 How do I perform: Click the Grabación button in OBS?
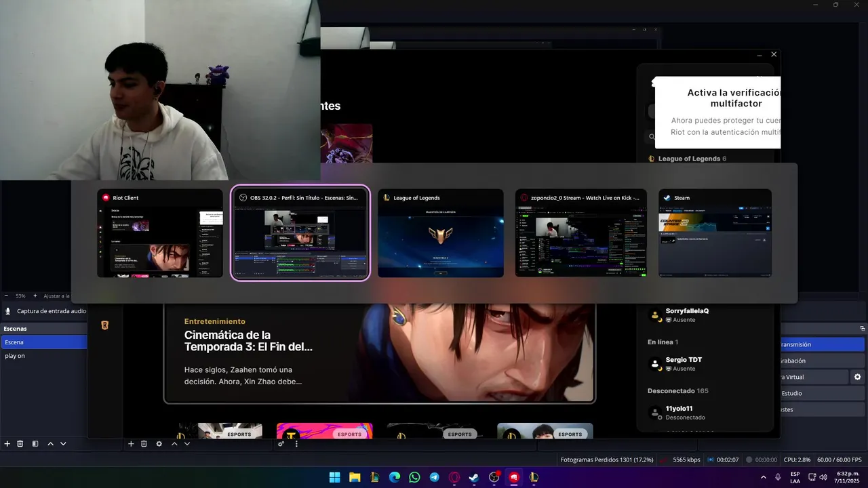(823, 361)
